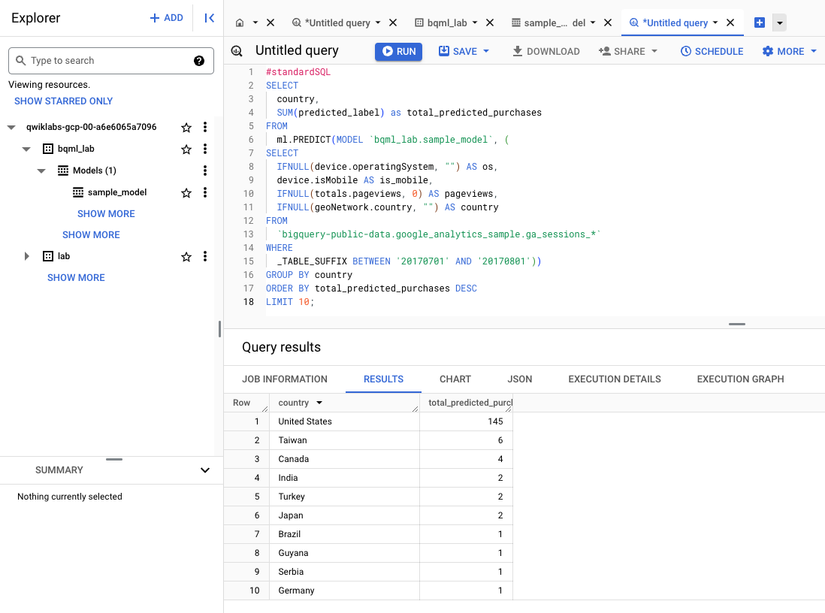825x613 pixels.
Task: Click Show Starred Only link
Action: [63, 101]
